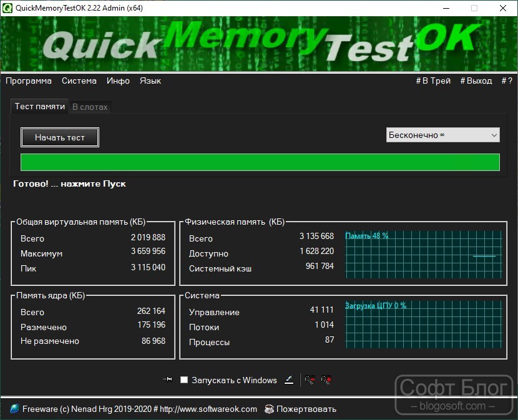Click the Пожертвовать donate link
The width and height of the screenshot is (518, 420).
[306, 409]
